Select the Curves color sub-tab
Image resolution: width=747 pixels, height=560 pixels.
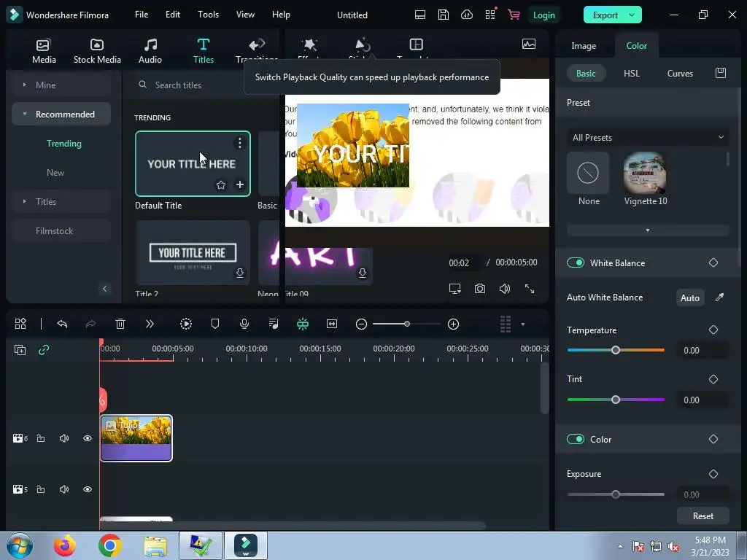pos(680,74)
